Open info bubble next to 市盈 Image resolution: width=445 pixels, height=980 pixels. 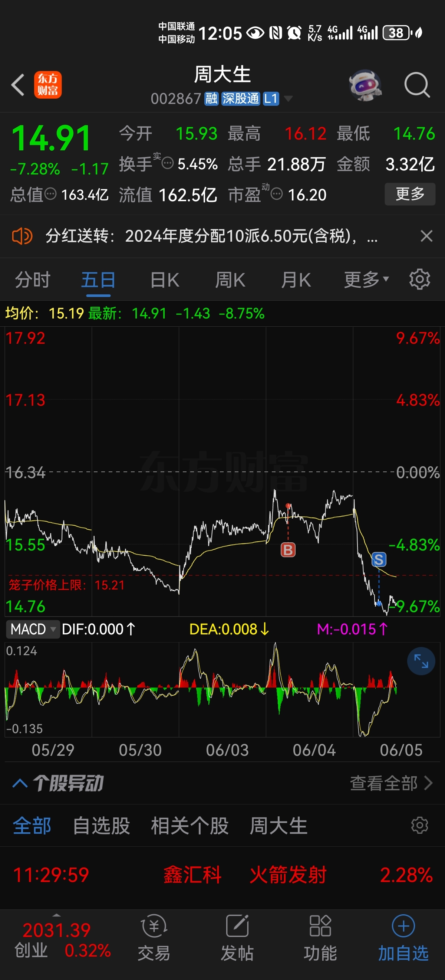tap(277, 194)
